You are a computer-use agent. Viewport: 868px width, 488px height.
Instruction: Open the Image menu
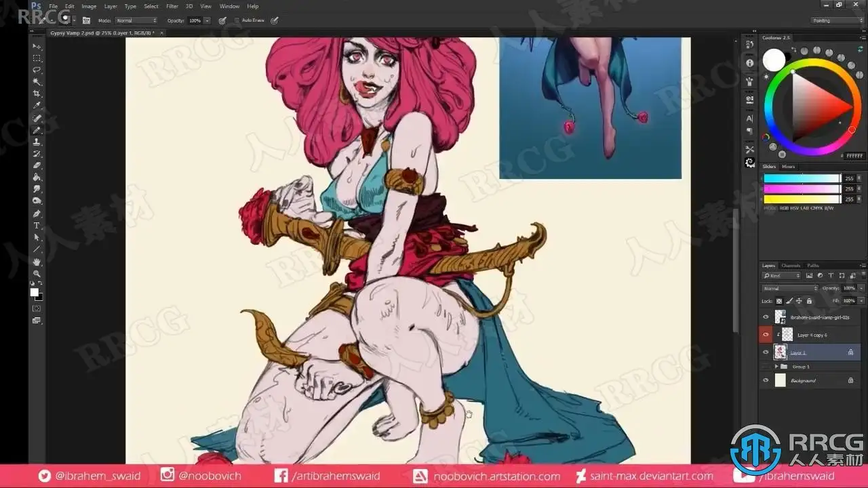click(89, 6)
